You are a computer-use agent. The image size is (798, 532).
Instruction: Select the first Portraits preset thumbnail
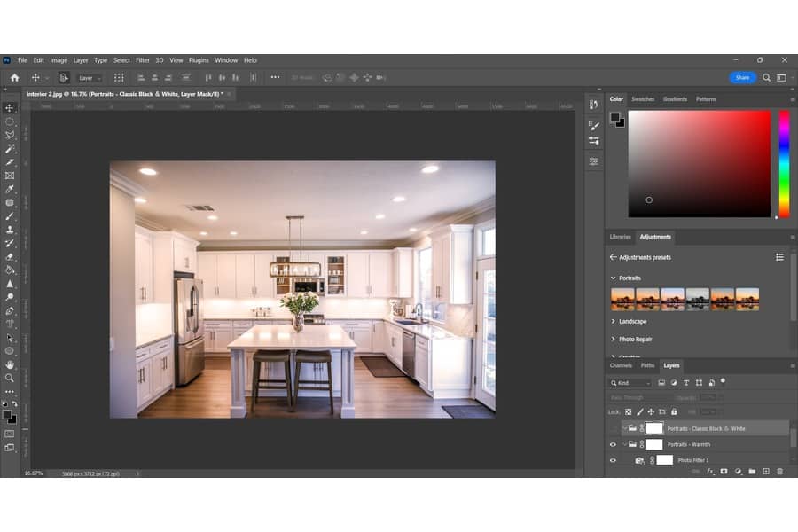point(622,299)
